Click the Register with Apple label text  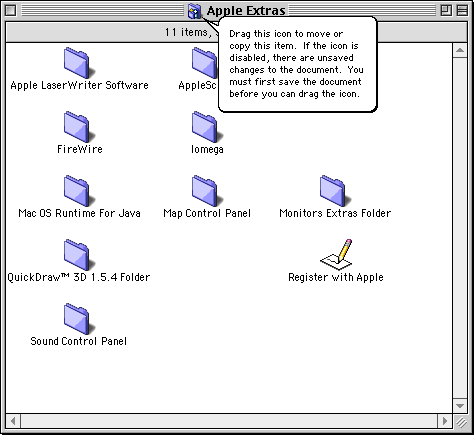pos(336,277)
